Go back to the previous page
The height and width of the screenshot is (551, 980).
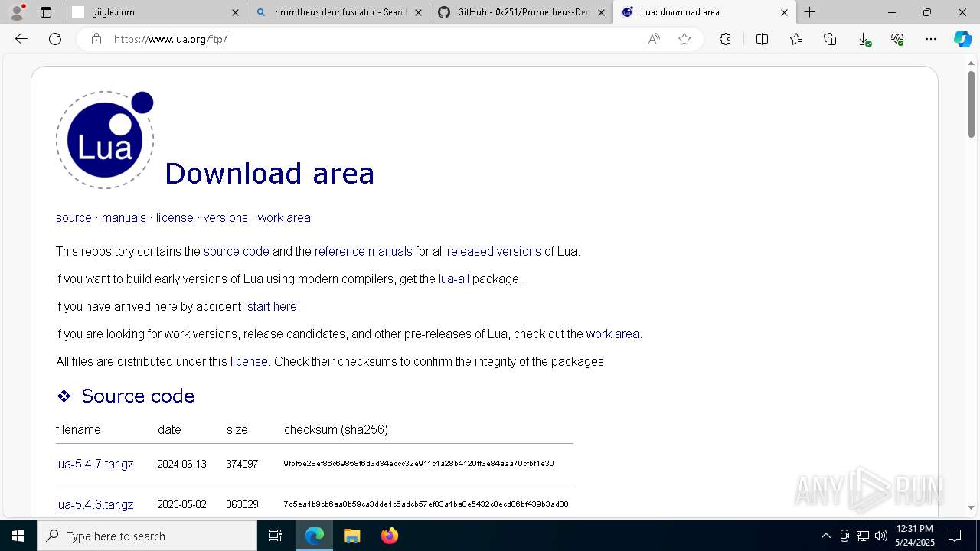coord(21,39)
